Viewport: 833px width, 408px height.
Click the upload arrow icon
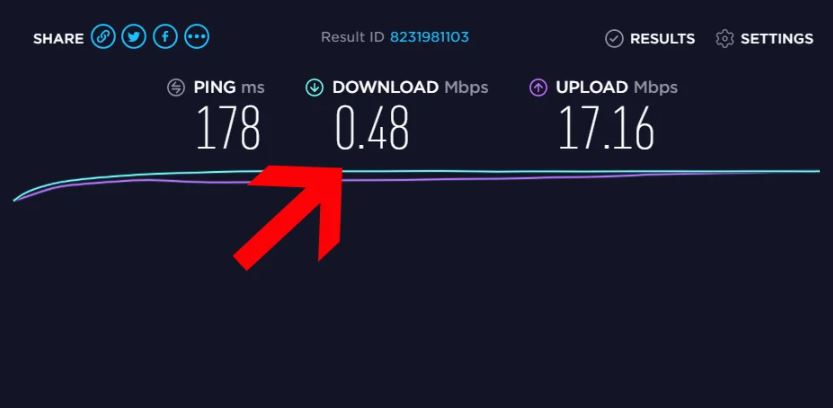pos(538,88)
